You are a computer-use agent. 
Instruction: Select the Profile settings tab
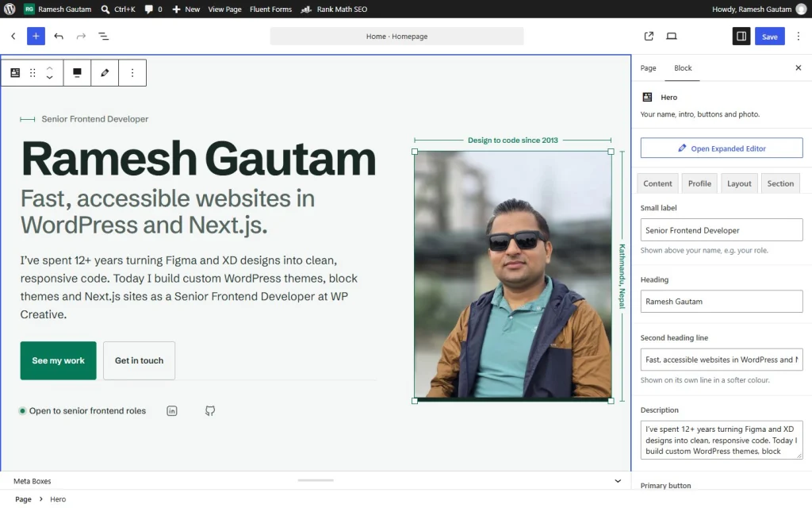[699, 183]
